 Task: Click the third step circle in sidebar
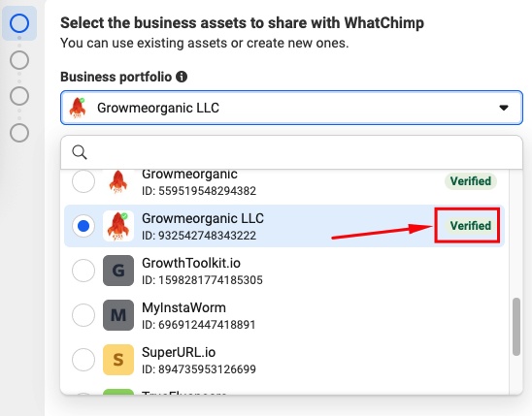[x=19, y=96]
